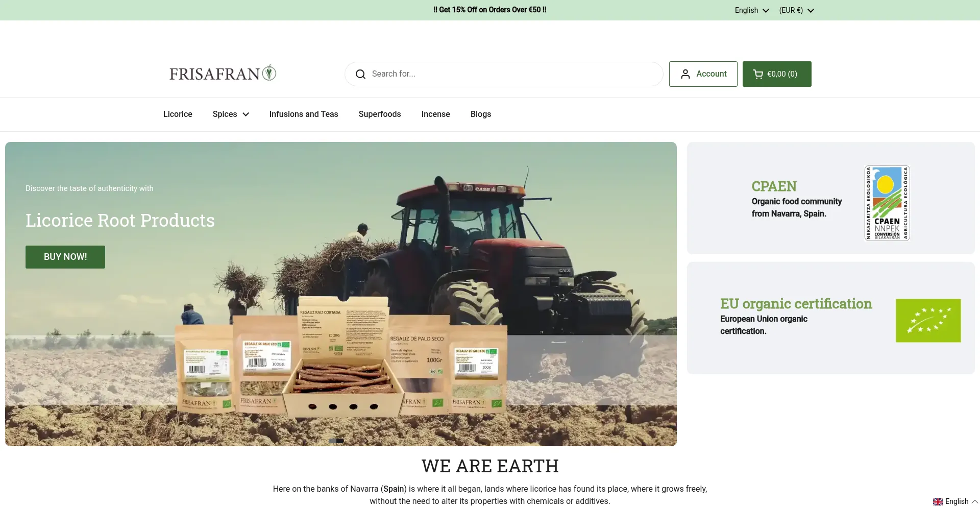980x507 pixels.
Task: Open the English language dropdown in top bar
Action: (752, 10)
